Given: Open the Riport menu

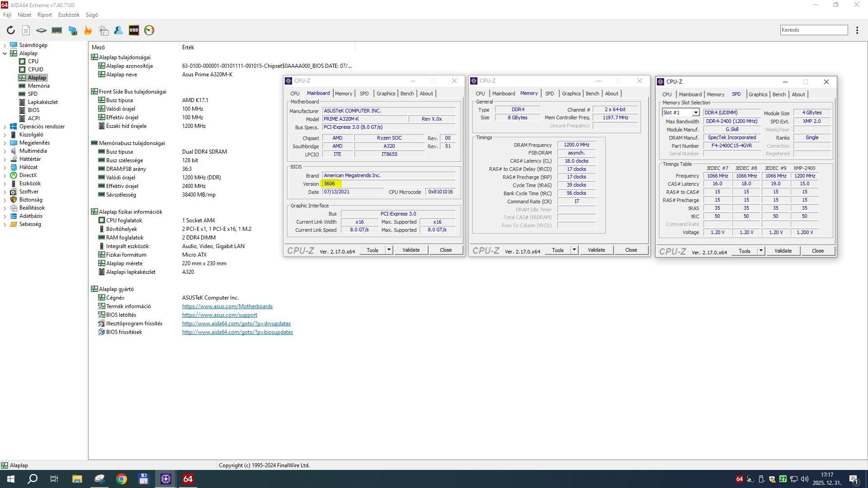Looking at the screenshot, I should [x=44, y=15].
